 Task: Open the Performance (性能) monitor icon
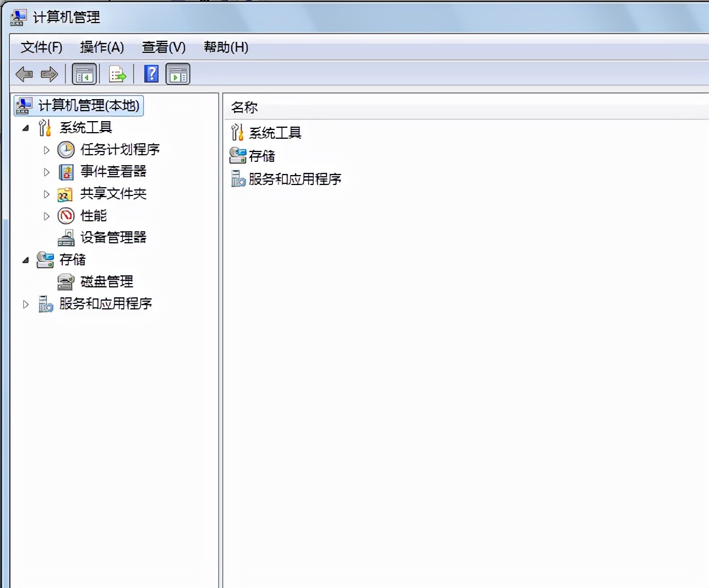[x=66, y=216]
